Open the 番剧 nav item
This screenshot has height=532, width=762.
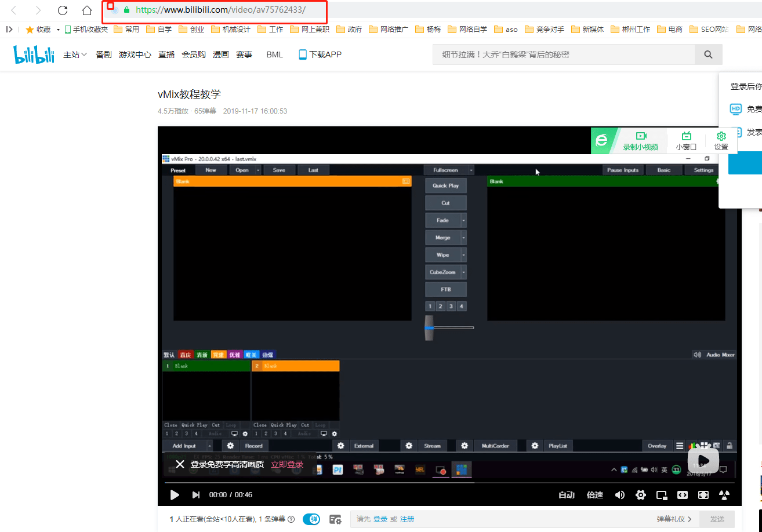(x=104, y=54)
